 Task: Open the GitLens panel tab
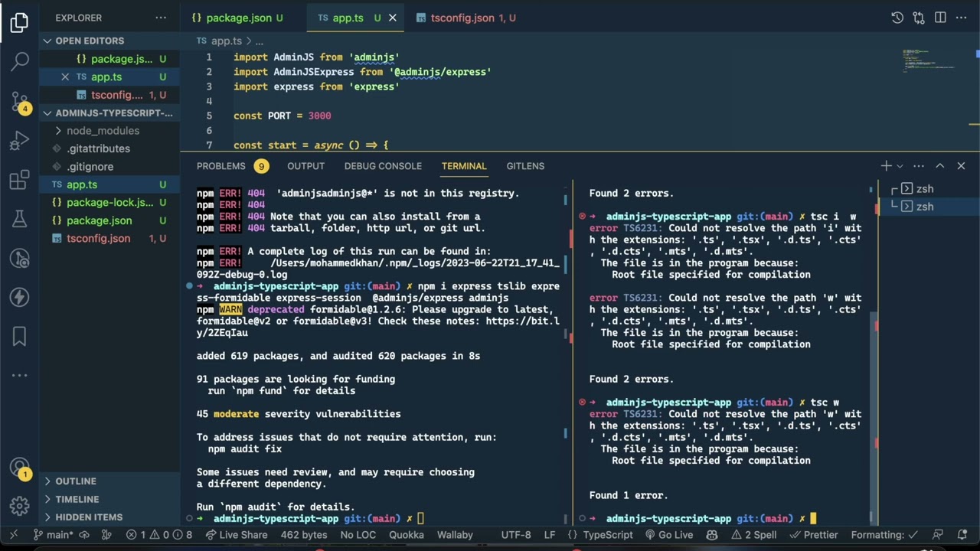[x=525, y=166]
